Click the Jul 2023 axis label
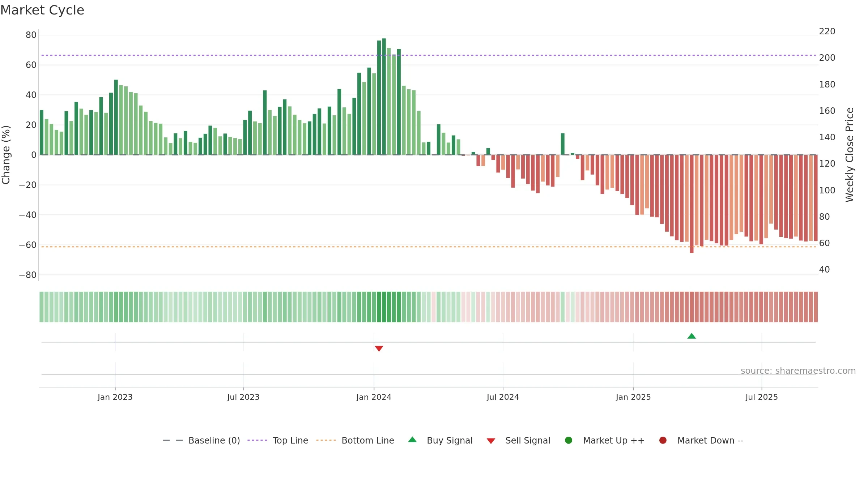Screen dimensions: 868x488 point(243,397)
